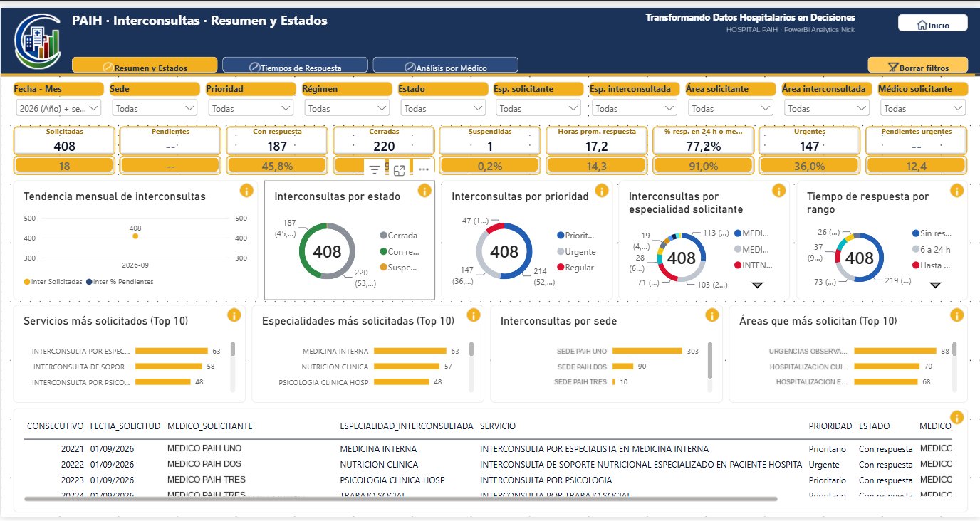Switch to Resumen y Estados tab
The image size is (980, 521).
tap(145, 65)
